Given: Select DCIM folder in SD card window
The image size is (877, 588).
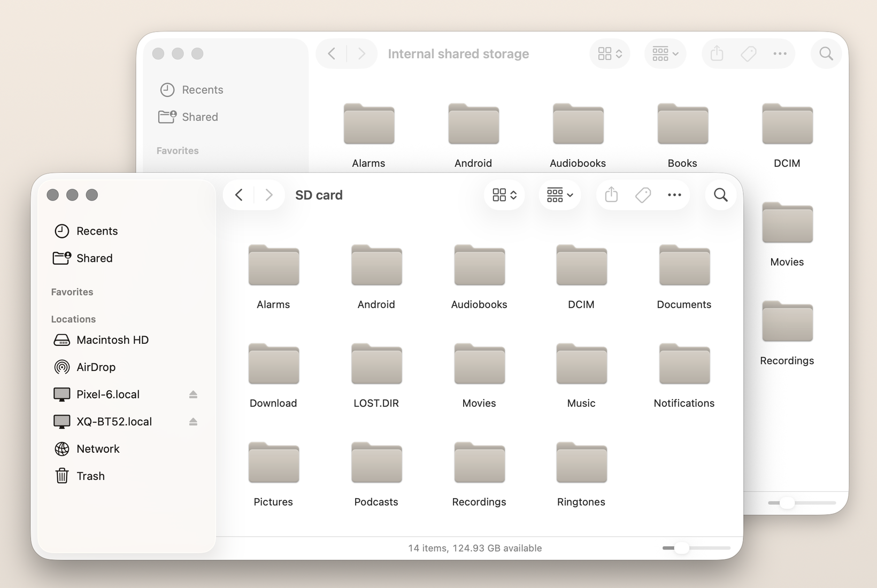Looking at the screenshot, I should (581, 277).
